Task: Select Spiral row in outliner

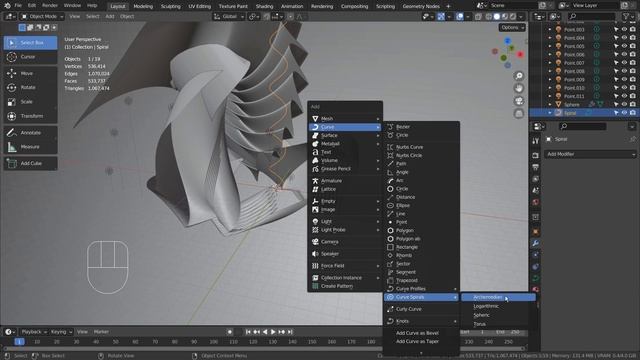Action: [x=584, y=113]
